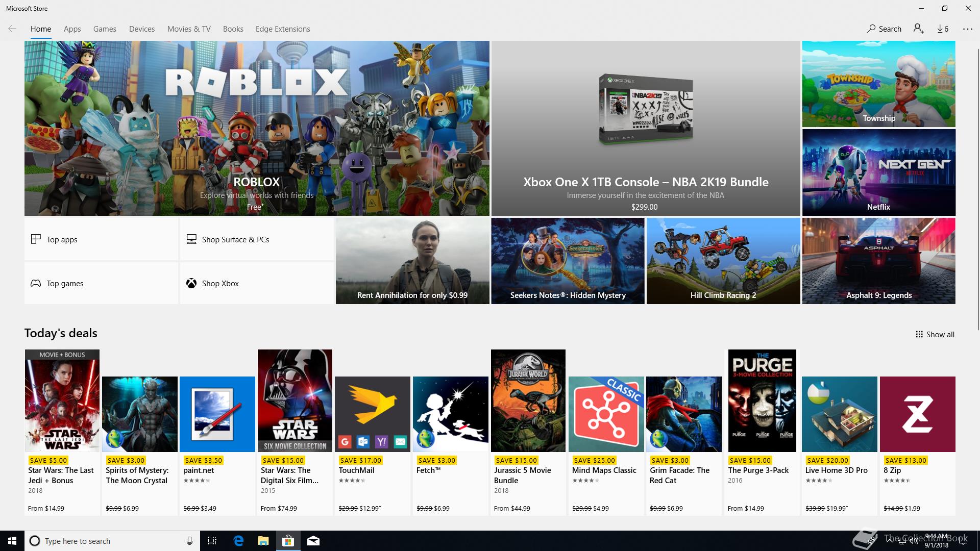Click the vertical scrollbar thumb

pyautogui.click(x=977, y=189)
